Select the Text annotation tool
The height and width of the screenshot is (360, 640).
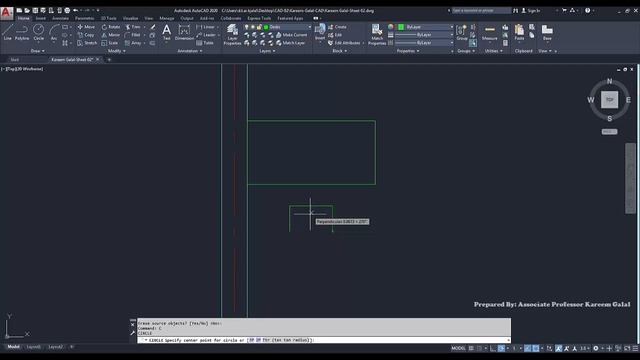coord(167,32)
